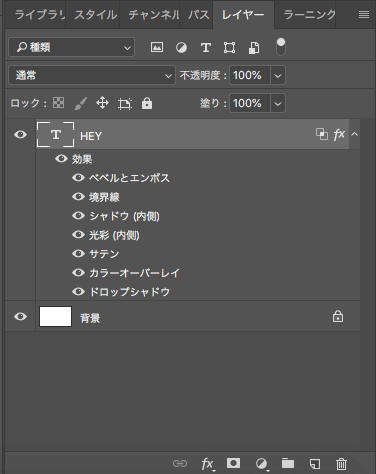This screenshot has height=474, width=376.
Task: Create a new layer
Action: coord(315,464)
